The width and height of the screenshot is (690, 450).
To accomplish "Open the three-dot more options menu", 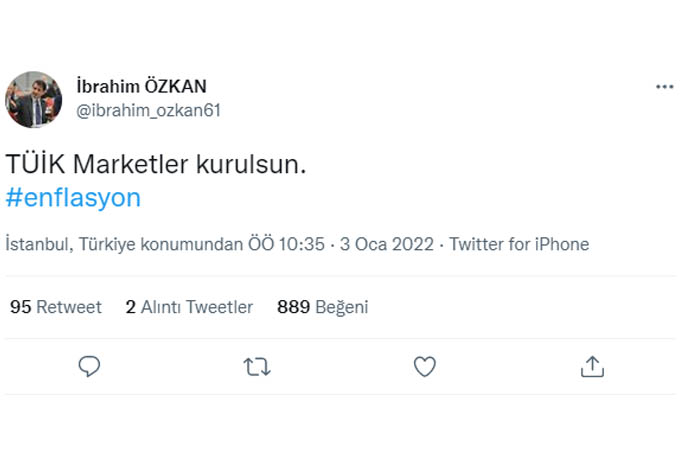I will tap(665, 87).
